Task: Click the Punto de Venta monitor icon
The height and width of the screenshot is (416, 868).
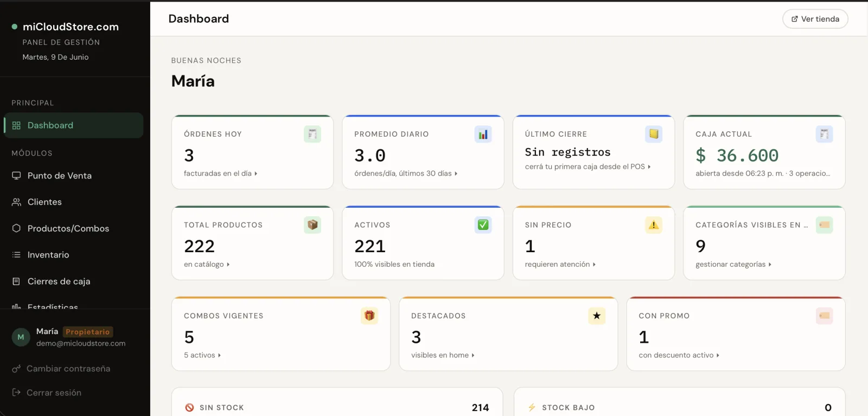Action: 16,176
